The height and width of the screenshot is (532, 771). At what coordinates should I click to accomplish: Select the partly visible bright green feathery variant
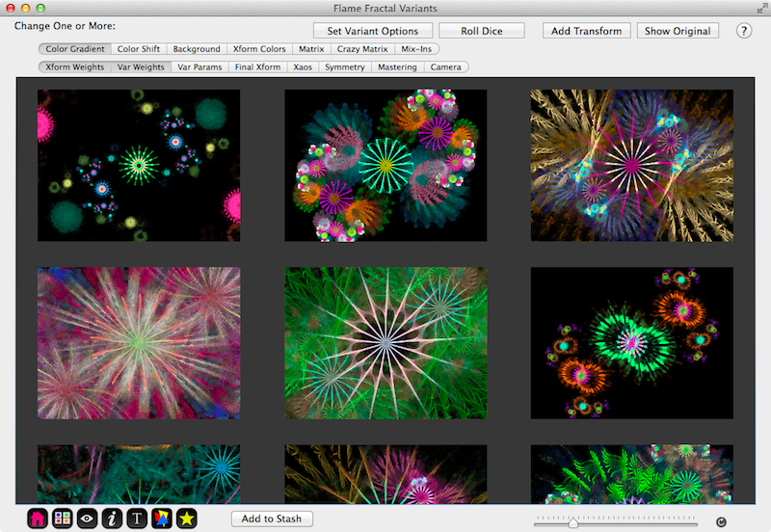coord(632,474)
